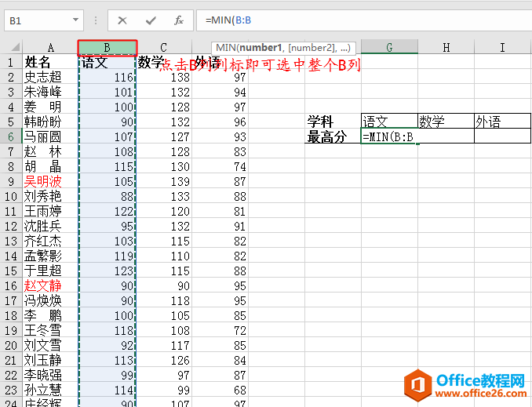Click name cell 孙立慧

point(50,390)
